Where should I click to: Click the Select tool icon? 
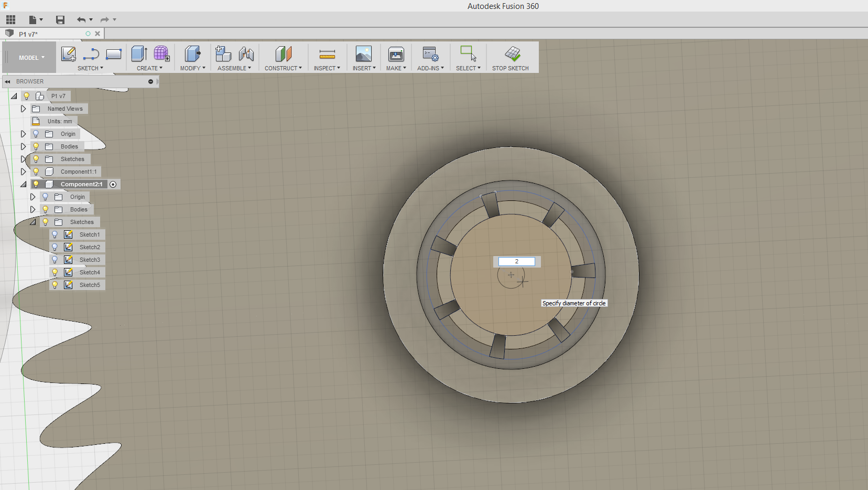point(468,54)
